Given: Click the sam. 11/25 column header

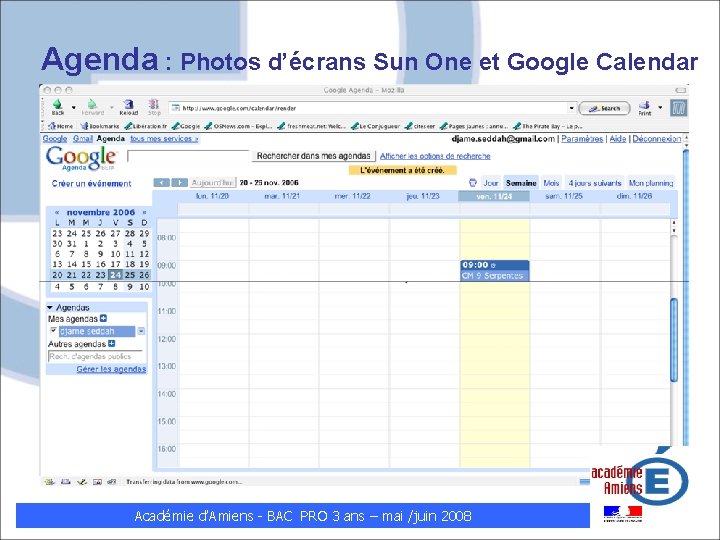Looking at the screenshot, I should click(x=563, y=196).
